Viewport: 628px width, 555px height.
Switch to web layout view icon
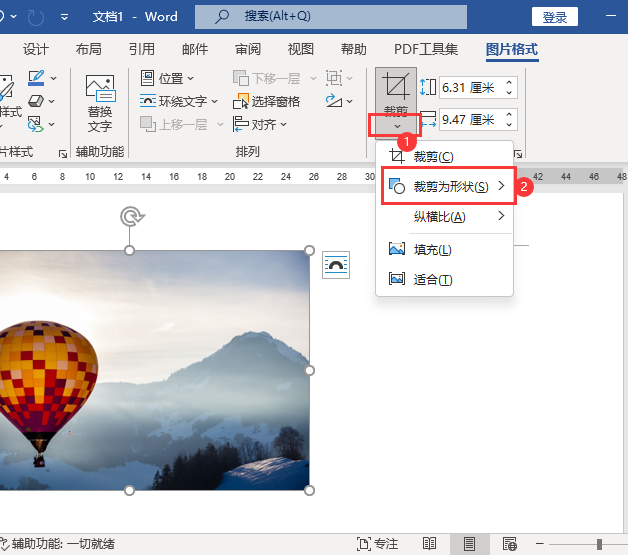pos(509,544)
